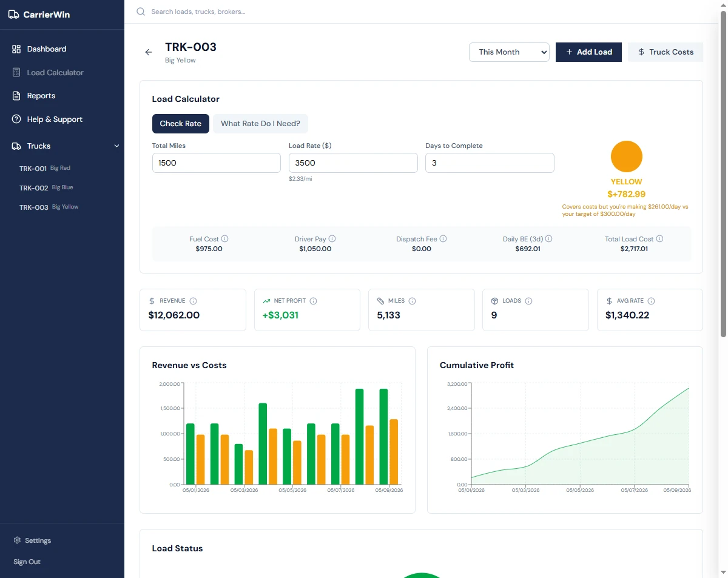The height and width of the screenshot is (578, 728).
Task: Click the +$3,031 net profit value
Action: (x=280, y=315)
